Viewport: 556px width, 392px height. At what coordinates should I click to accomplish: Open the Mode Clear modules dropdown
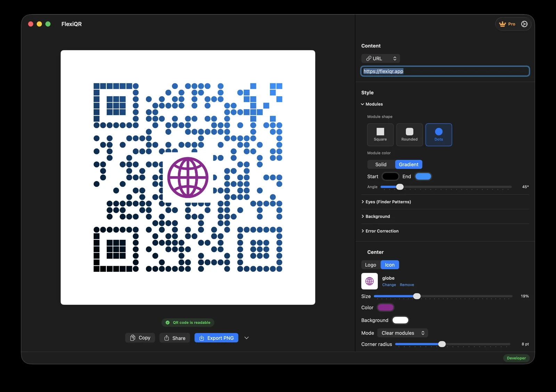403,333
